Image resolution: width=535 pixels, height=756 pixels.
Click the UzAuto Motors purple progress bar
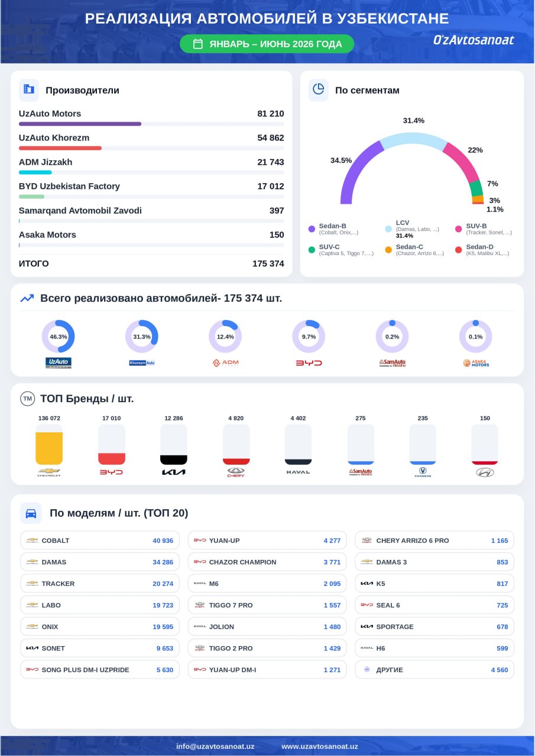(x=80, y=124)
